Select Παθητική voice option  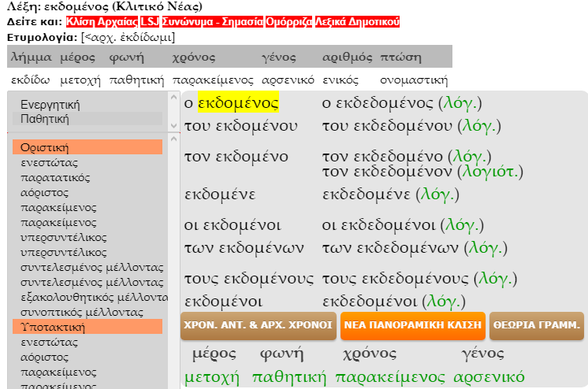coord(87,119)
